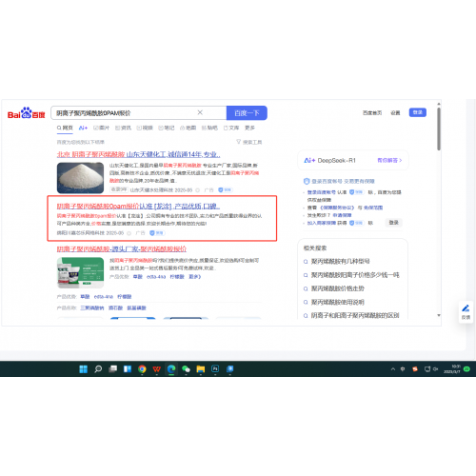Viewport: 476px width, 476px height.
Task: Open WPS Office from the taskbar
Action: [x=157, y=368]
